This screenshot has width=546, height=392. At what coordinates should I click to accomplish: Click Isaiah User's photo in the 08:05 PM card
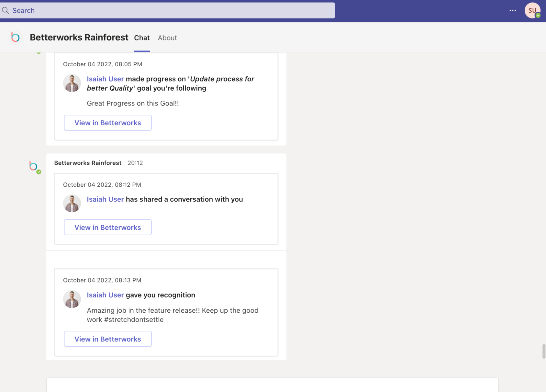pyautogui.click(x=72, y=83)
